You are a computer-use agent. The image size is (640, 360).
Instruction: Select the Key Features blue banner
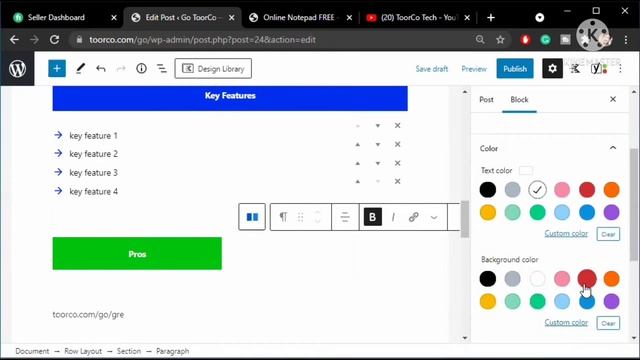[230, 98]
